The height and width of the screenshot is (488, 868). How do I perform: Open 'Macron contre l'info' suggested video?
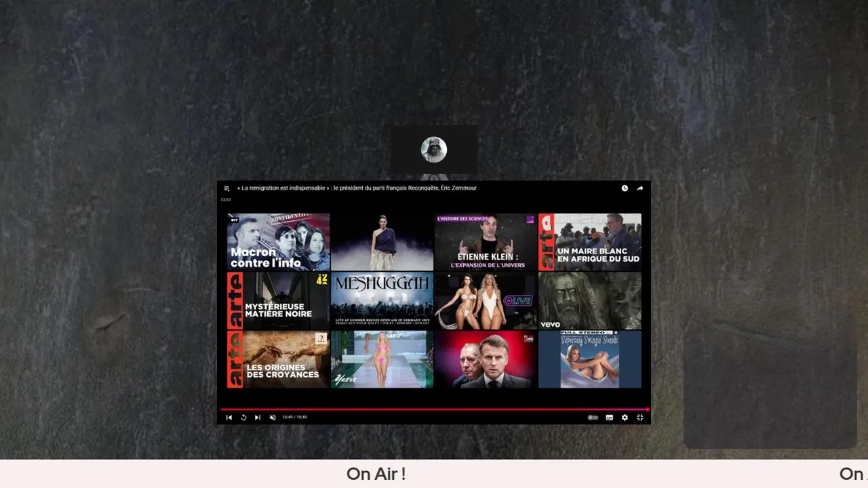(x=278, y=242)
